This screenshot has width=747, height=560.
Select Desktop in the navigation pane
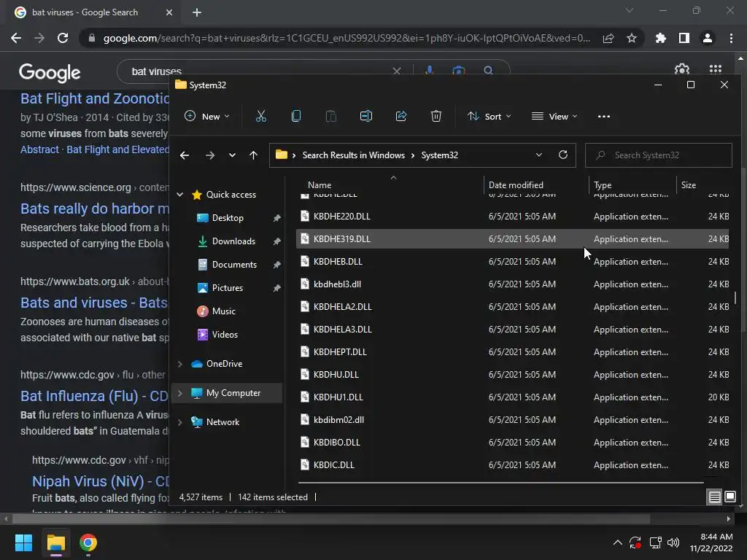228,217
